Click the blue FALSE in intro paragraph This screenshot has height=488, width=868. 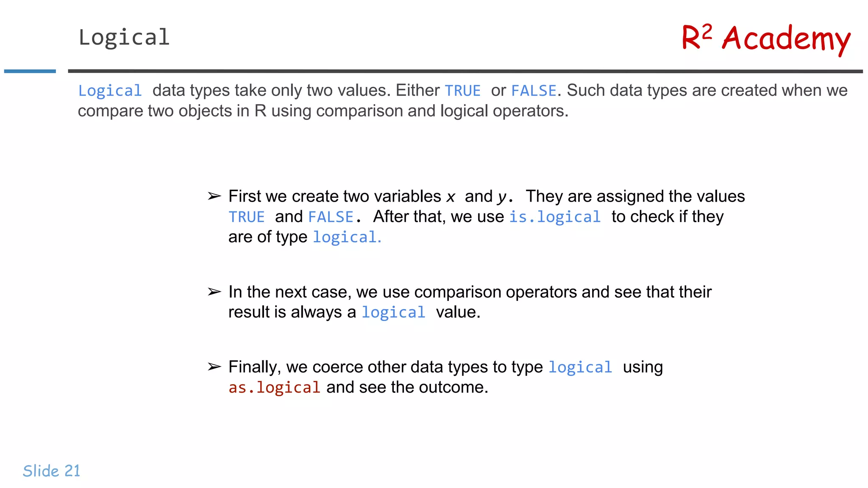534,91
